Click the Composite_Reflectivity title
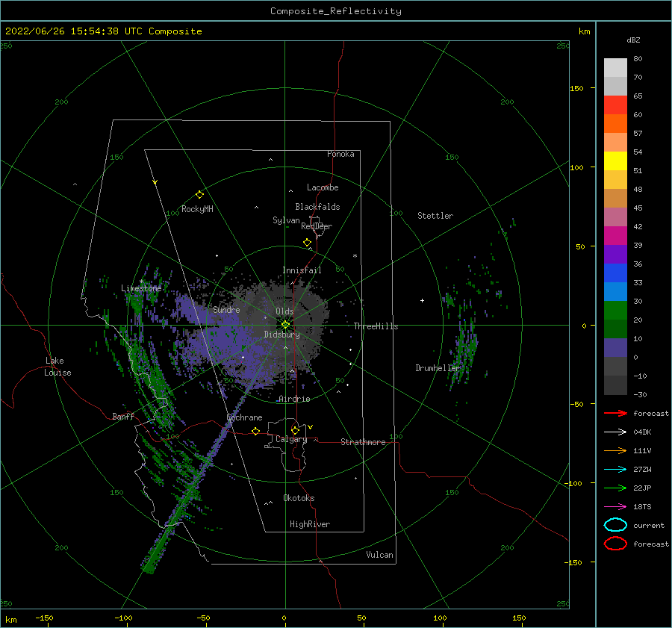Image resolution: width=672 pixels, height=628 pixels. click(x=336, y=11)
